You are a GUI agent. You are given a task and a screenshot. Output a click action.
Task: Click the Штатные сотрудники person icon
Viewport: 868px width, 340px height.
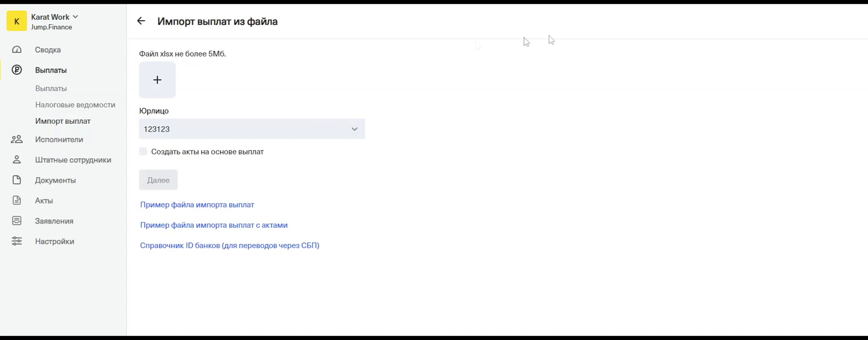pyautogui.click(x=17, y=160)
